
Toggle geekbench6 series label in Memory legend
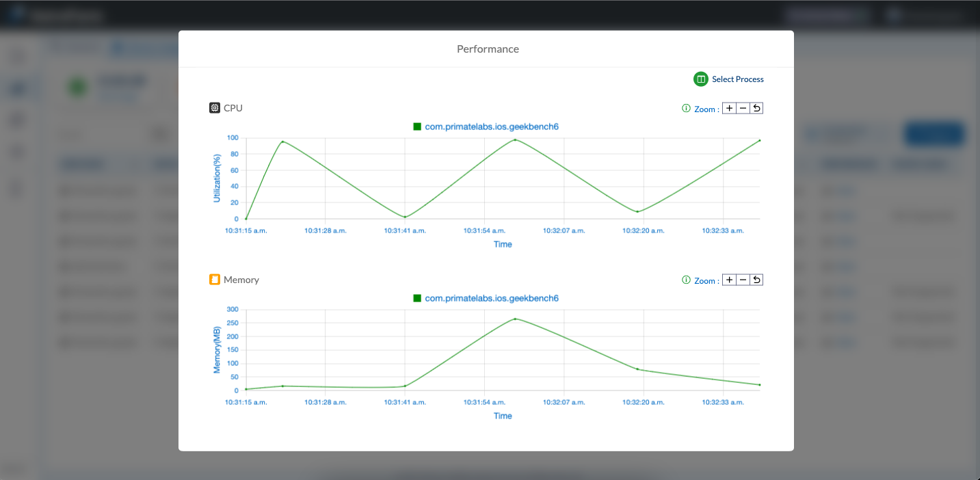[492, 298]
